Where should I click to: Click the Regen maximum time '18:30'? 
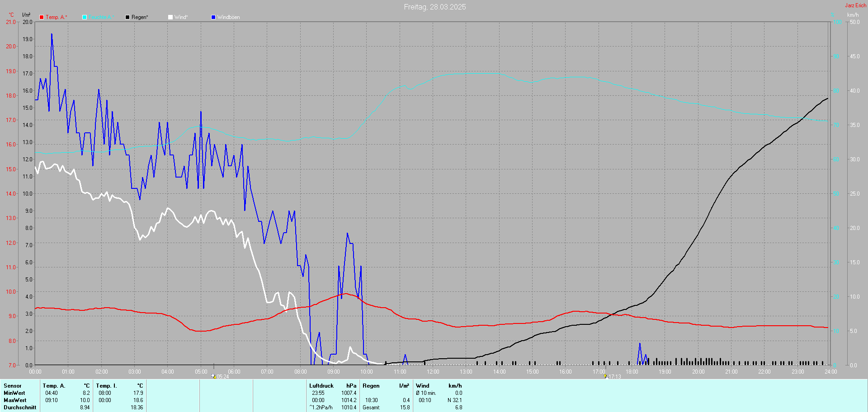click(372, 400)
